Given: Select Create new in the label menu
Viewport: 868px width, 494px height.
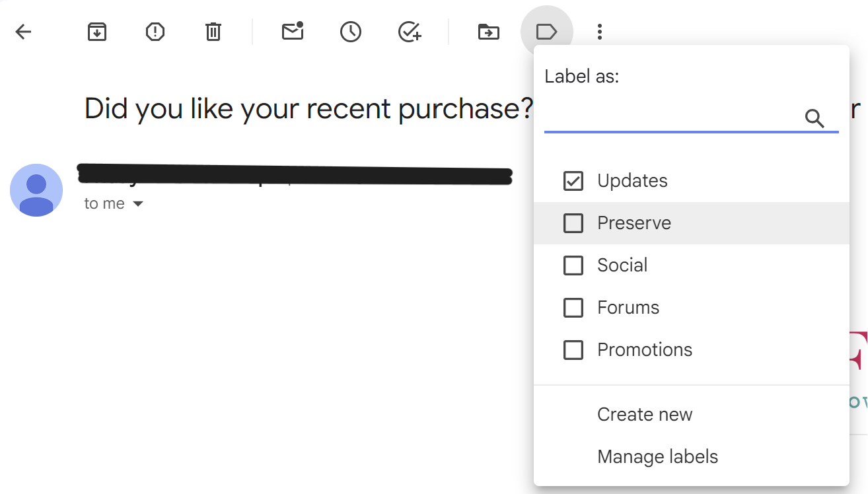Looking at the screenshot, I should tap(645, 415).
